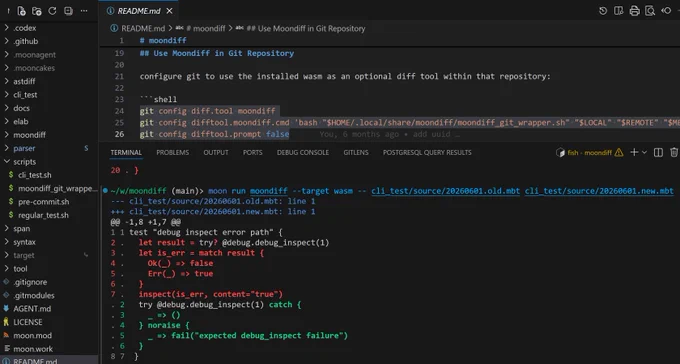
Task: Click the terminal warning triangle icon
Action: point(619,153)
